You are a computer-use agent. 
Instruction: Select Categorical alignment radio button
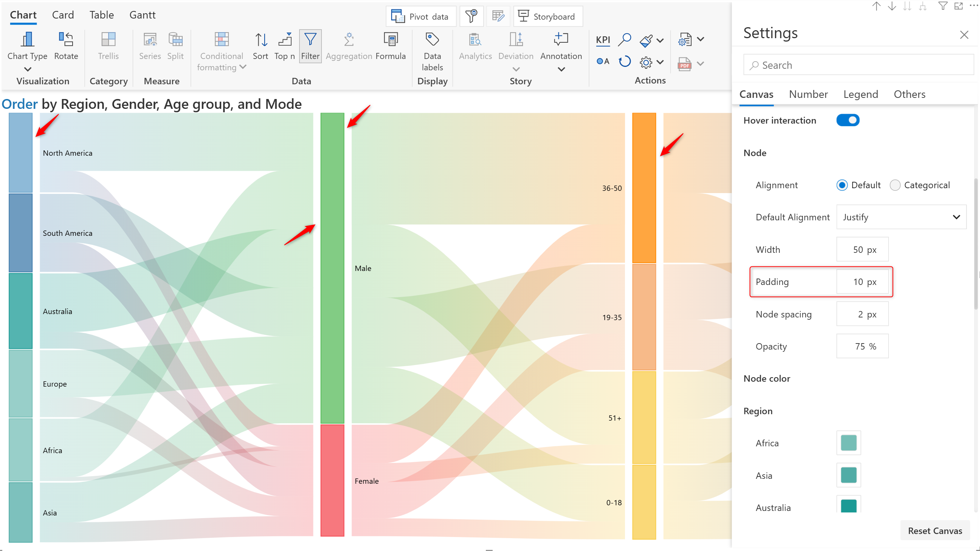pyautogui.click(x=895, y=185)
